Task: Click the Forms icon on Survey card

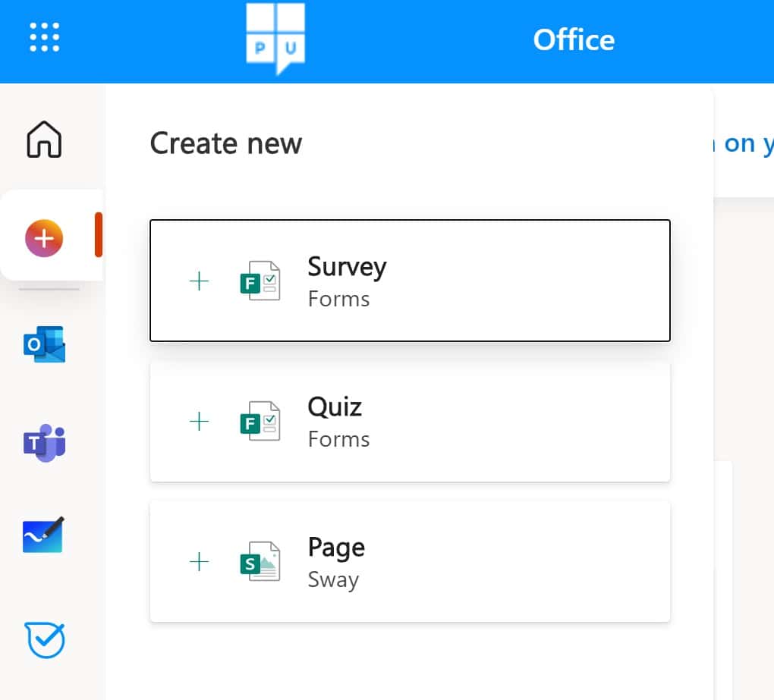Action: [260, 281]
